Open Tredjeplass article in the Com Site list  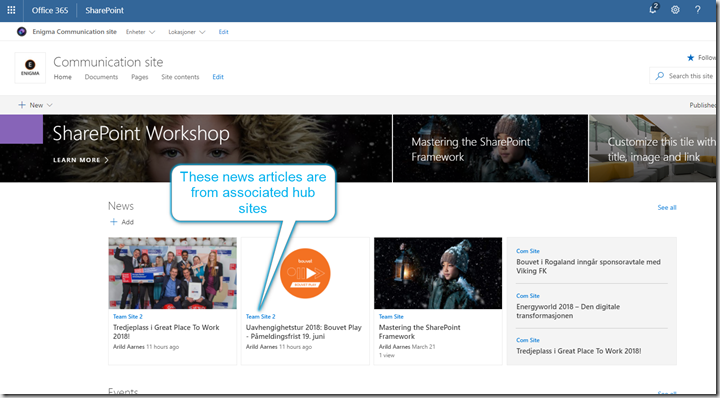tap(579, 351)
